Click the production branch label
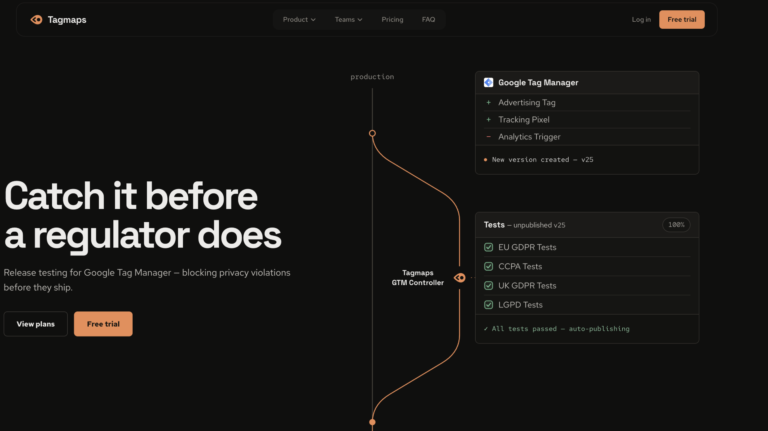 click(372, 77)
